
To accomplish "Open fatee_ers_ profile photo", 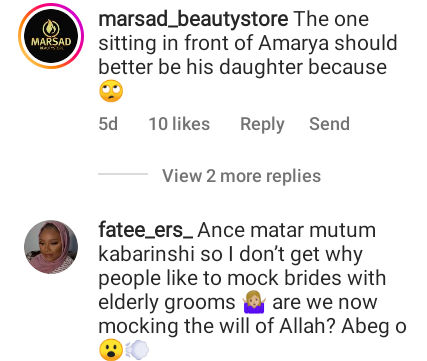I will (51, 247).
